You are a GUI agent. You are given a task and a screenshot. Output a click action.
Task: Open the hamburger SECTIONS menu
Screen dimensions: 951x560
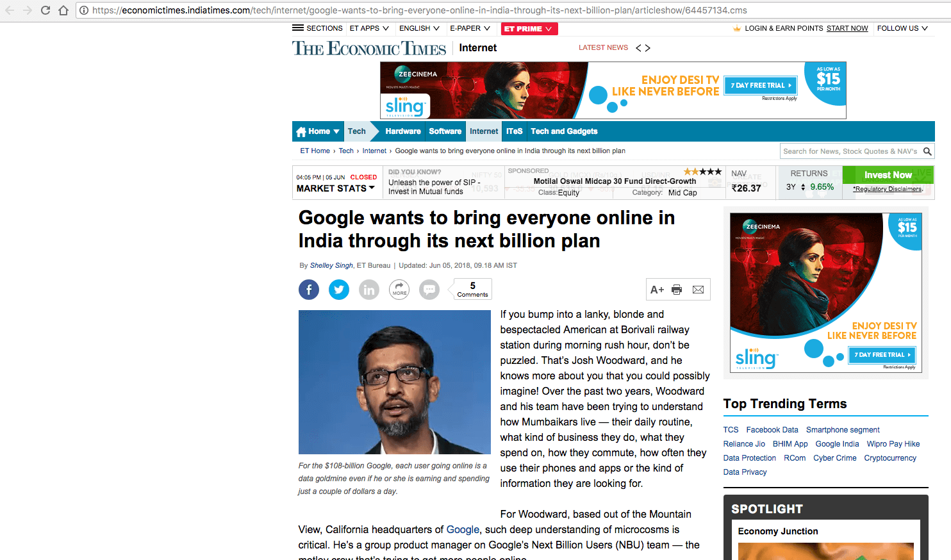click(x=297, y=28)
